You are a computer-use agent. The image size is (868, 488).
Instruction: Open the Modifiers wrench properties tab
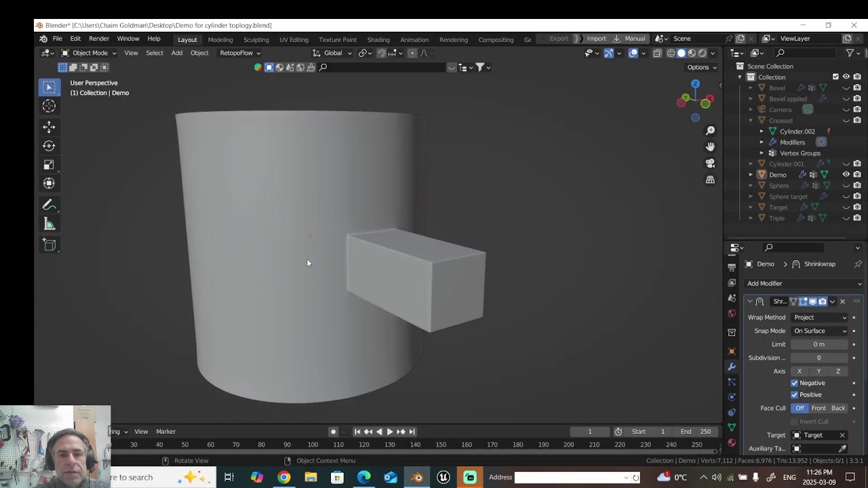(732, 367)
